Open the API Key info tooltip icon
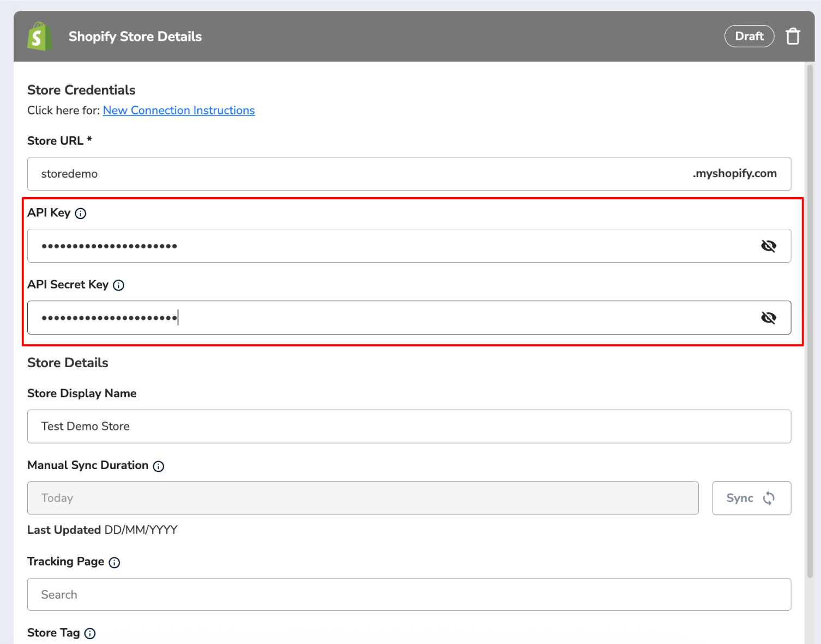 point(81,214)
